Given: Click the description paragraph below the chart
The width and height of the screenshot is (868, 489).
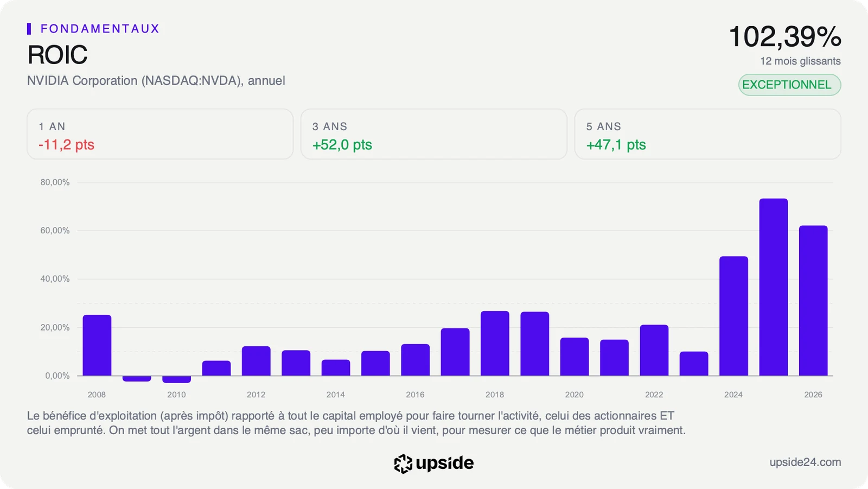Looking at the screenshot, I should [x=356, y=423].
